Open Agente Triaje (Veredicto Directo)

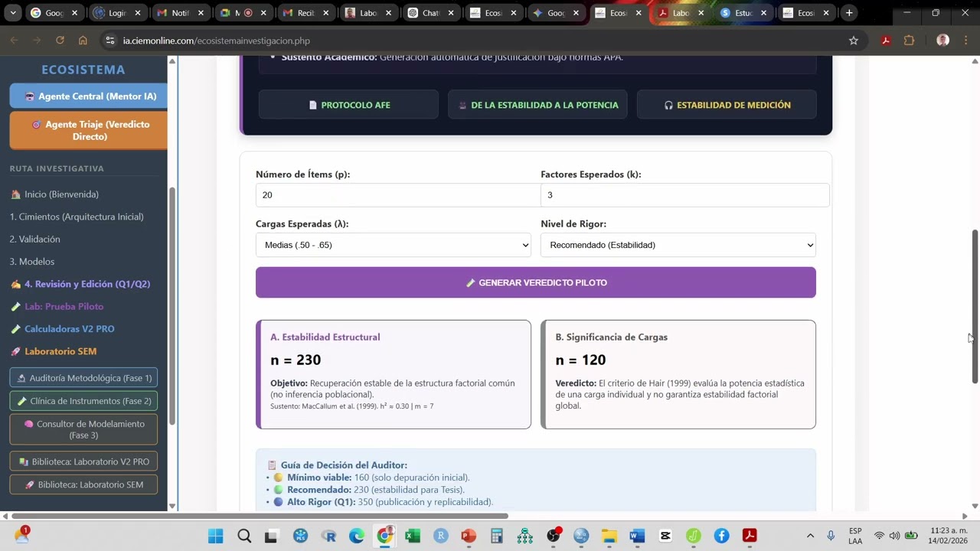tap(88, 130)
